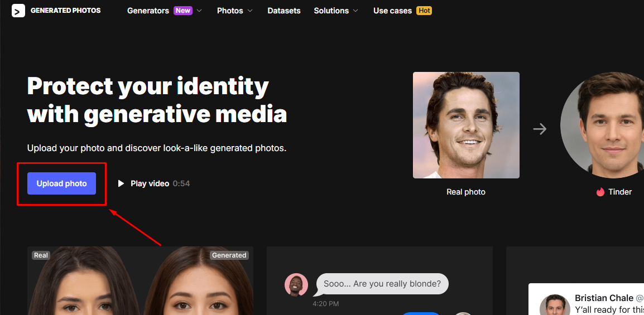This screenshot has width=644, height=315.
Task: Click the Play video label
Action: (x=150, y=183)
